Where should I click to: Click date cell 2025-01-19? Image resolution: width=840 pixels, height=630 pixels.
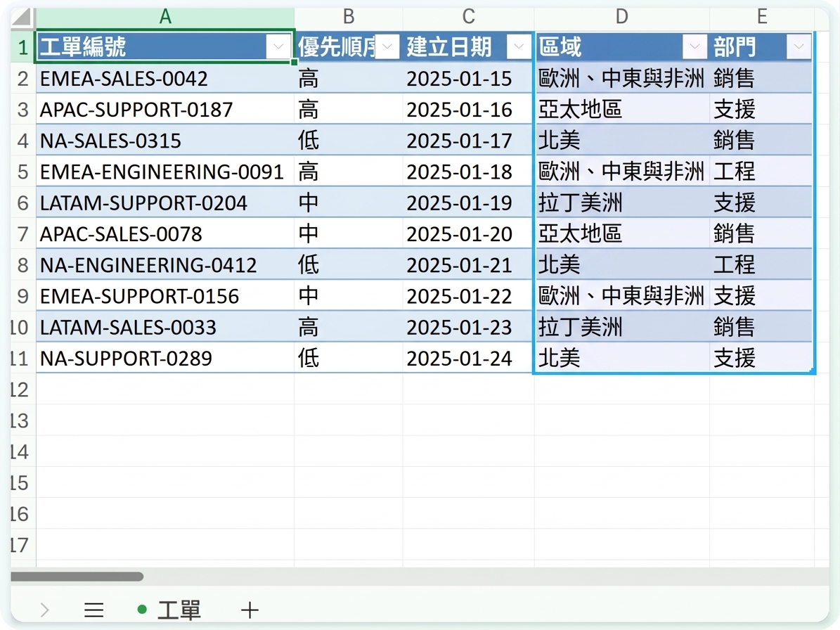(468, 202)
